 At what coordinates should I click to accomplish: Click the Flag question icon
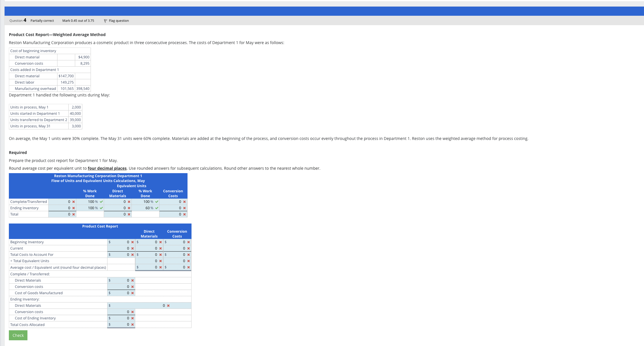click(x=105, y=21)
